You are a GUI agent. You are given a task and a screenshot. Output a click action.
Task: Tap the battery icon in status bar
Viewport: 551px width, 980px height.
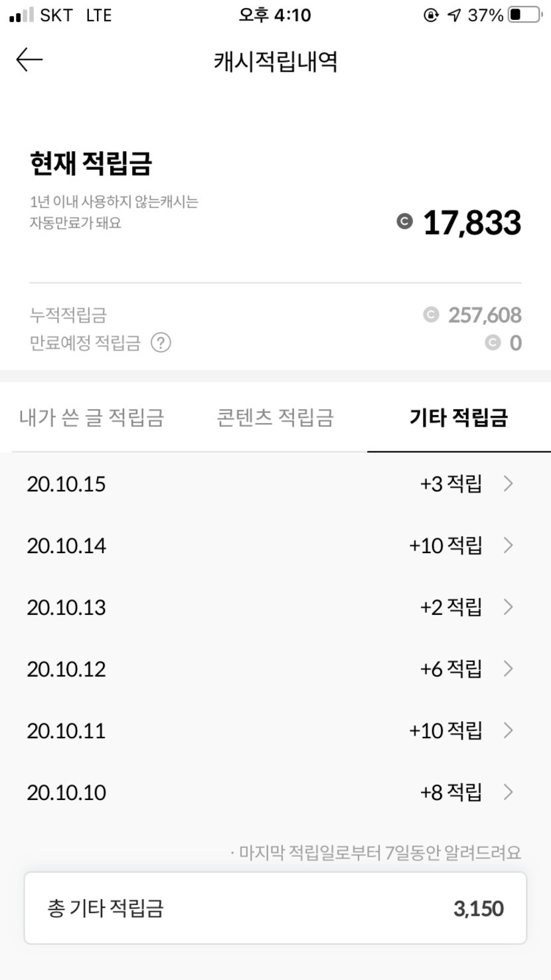click(x=524, y=15)
